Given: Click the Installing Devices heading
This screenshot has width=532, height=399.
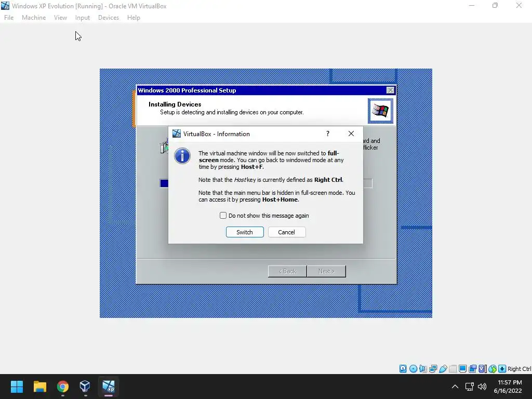Looking at the screenshot, I should coord(175,104).
